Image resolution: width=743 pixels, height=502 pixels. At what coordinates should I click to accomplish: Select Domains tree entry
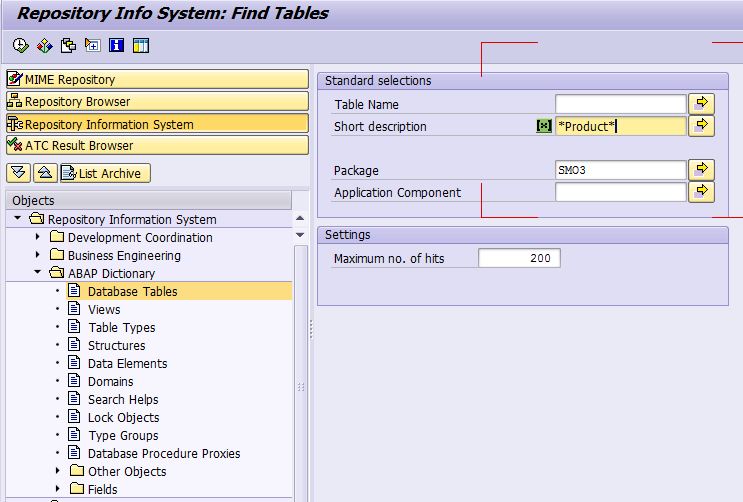point(110,381)
